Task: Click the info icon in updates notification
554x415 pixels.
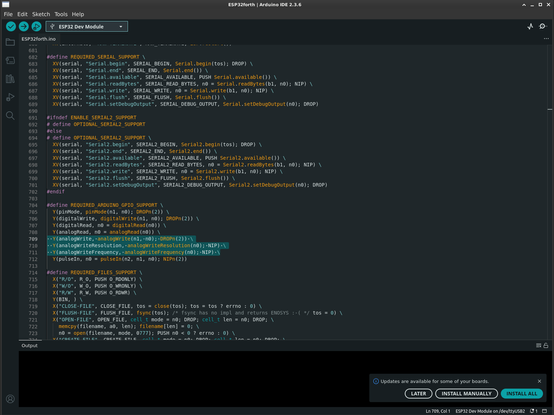Action: [376, 381]
